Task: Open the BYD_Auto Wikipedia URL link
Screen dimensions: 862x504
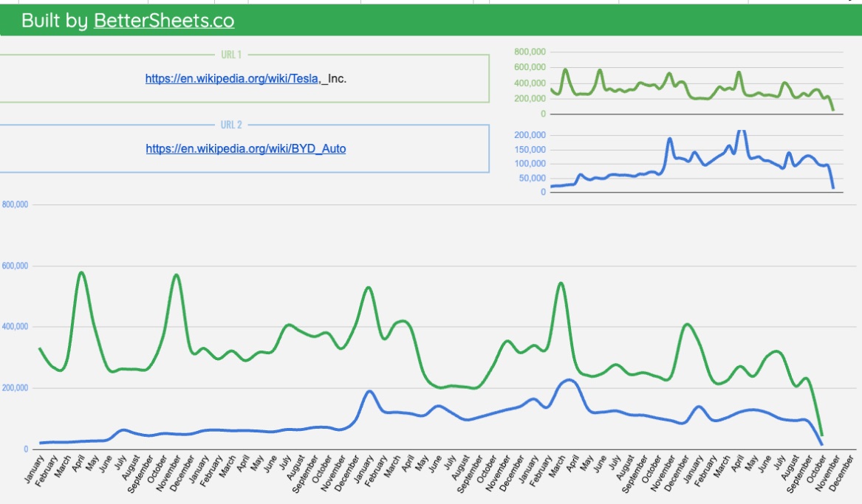Action: coord(246,149)
